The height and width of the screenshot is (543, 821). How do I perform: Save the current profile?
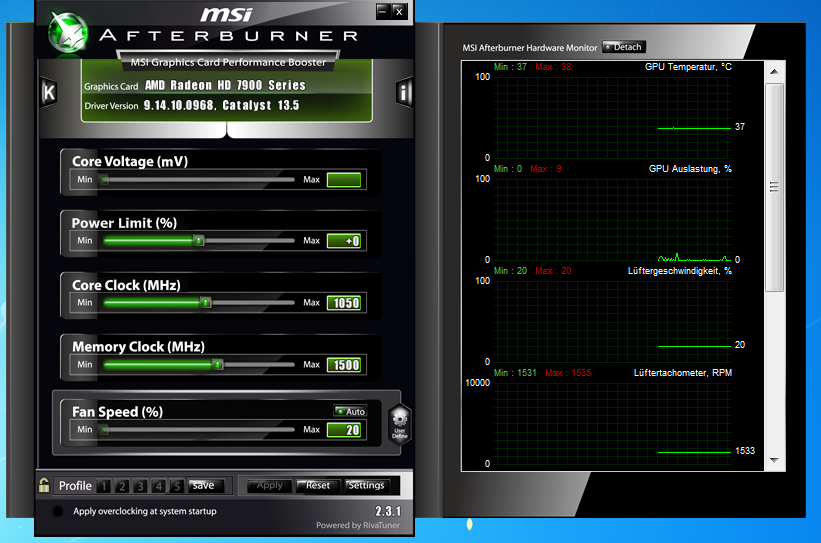click(x=206, y=485)
